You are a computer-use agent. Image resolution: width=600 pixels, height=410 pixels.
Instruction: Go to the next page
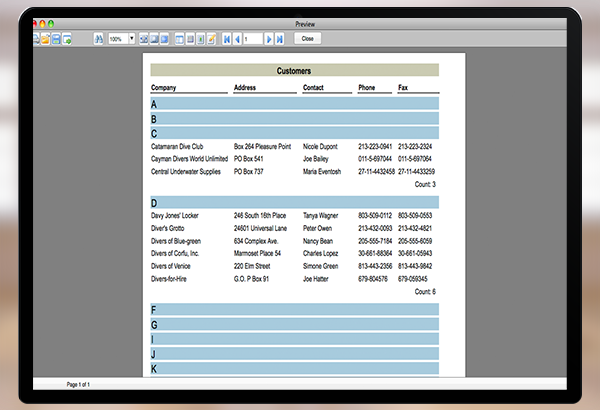(269, 38)
